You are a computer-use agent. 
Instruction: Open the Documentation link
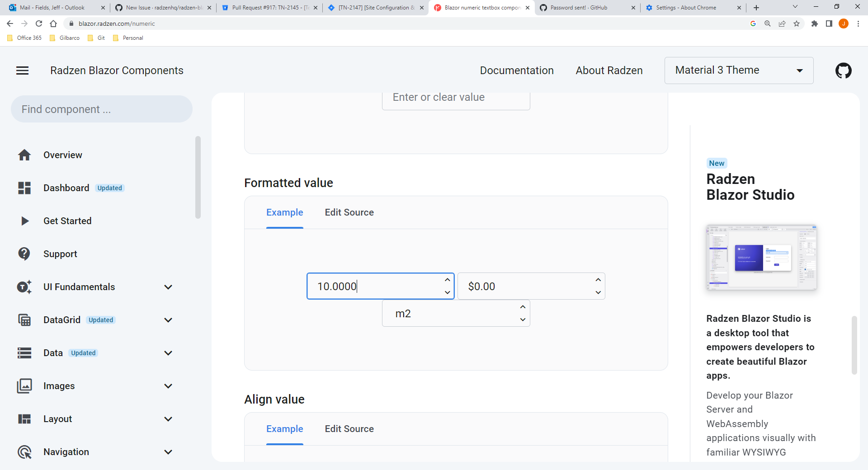click(517, 70)
